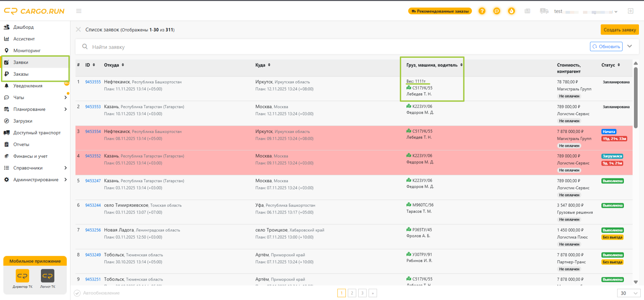Open request ID 9453256
Image resolution: width=644 pixels, height=300 pixels.
click(93, 230)
